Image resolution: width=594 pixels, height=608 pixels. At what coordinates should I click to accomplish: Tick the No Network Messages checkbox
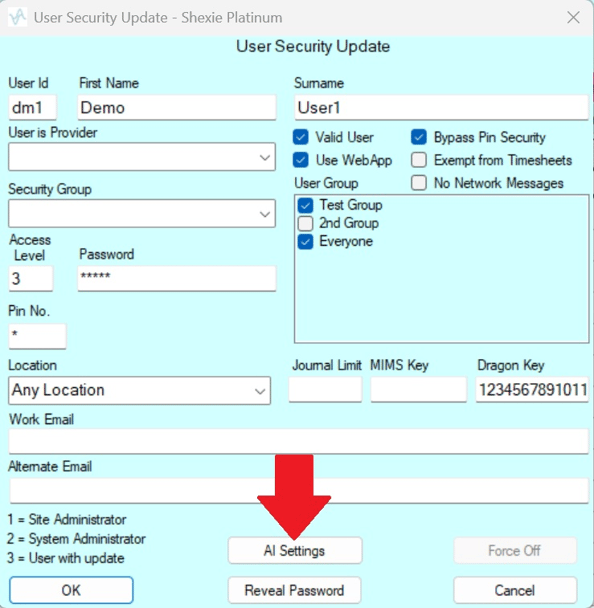click(x=419, y=183)
